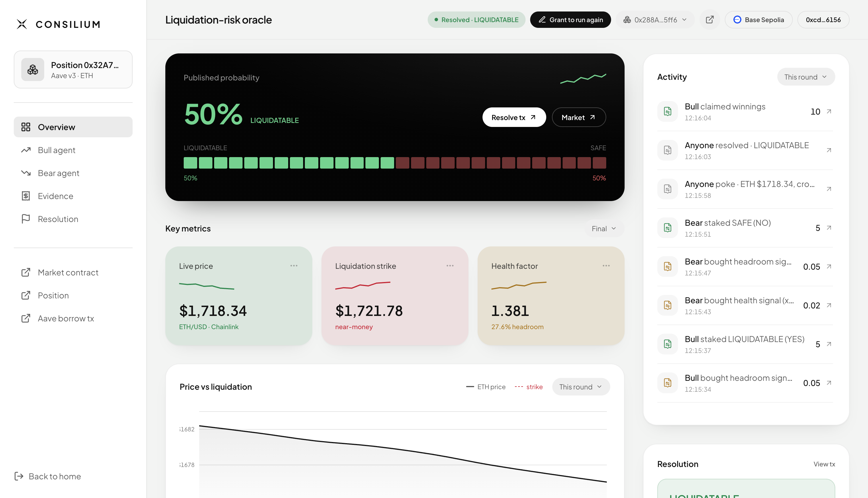
Task: Open the Market button link
Action: (579, 117)
